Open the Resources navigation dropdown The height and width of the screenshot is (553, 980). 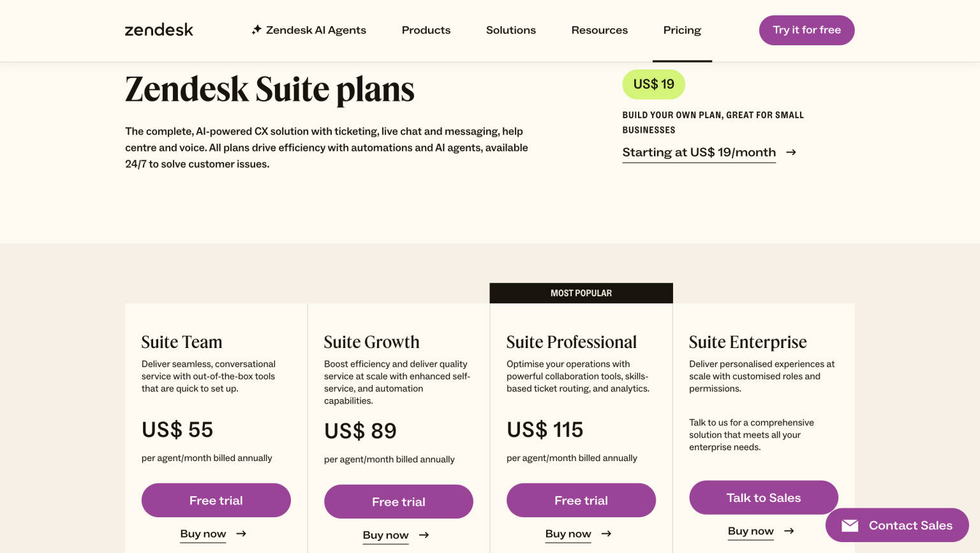click(x=599, y=30)
